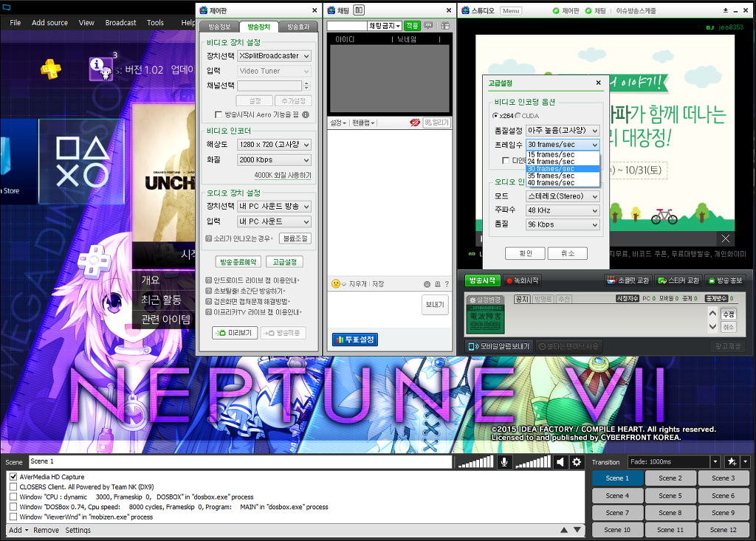Open the 품질 96 Kbps dropdown
This screenshot has height=541, width=756.
[563, 224]
